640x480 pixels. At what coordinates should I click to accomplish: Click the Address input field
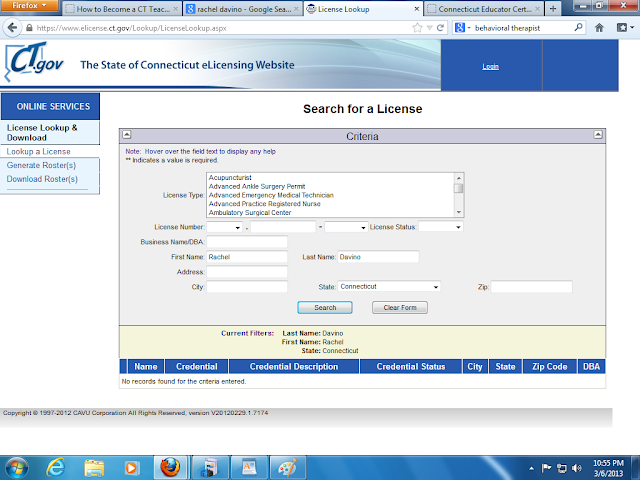247,272
